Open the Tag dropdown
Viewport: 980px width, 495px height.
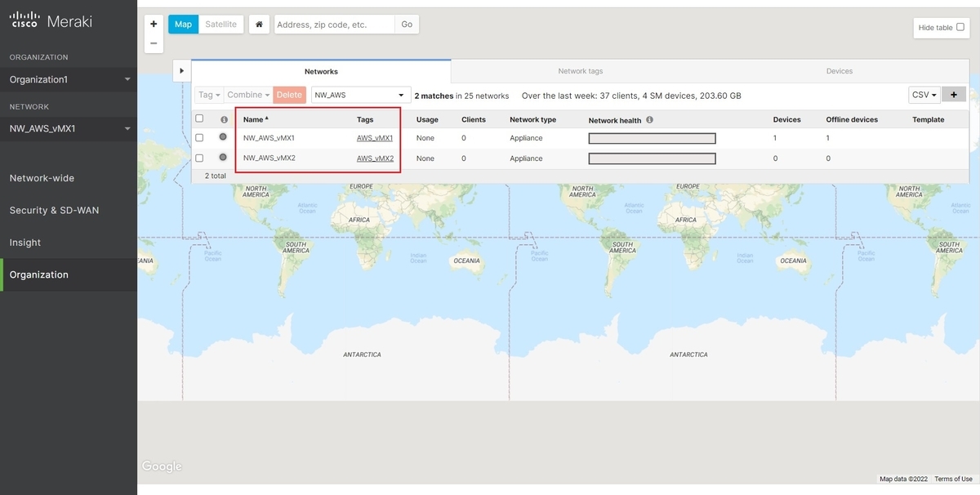click(x=209, y=95)
